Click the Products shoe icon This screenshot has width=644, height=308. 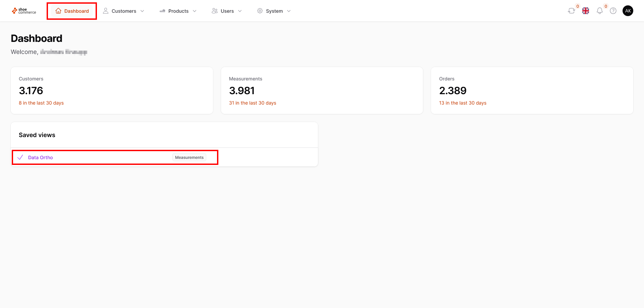(162, 11)
